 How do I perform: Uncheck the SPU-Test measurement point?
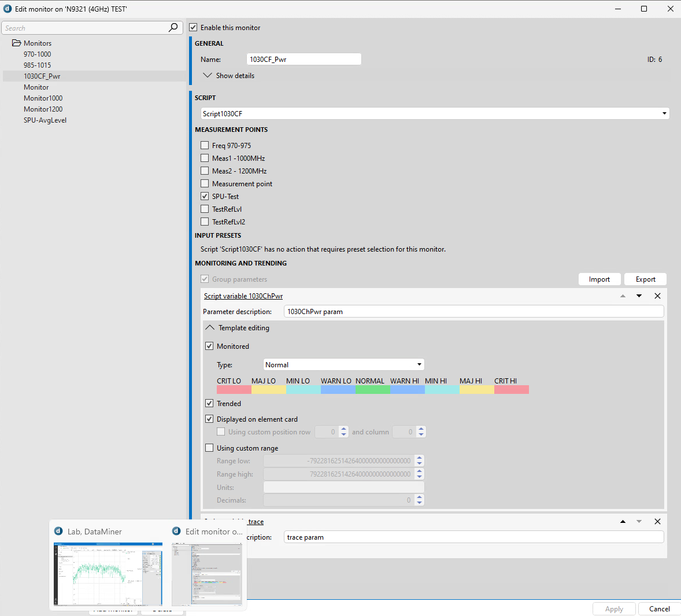tap(205, 197)
